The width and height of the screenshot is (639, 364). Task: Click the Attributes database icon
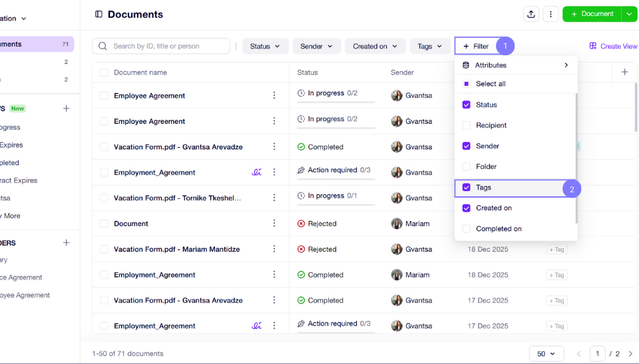(466, 65)
